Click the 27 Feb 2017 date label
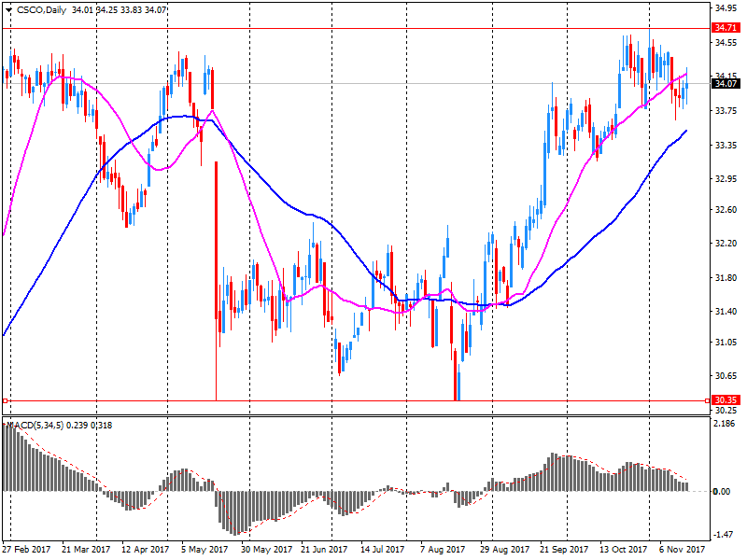This screenshot has width=747, height=560. pyautogui.click(x=26, y=550)
